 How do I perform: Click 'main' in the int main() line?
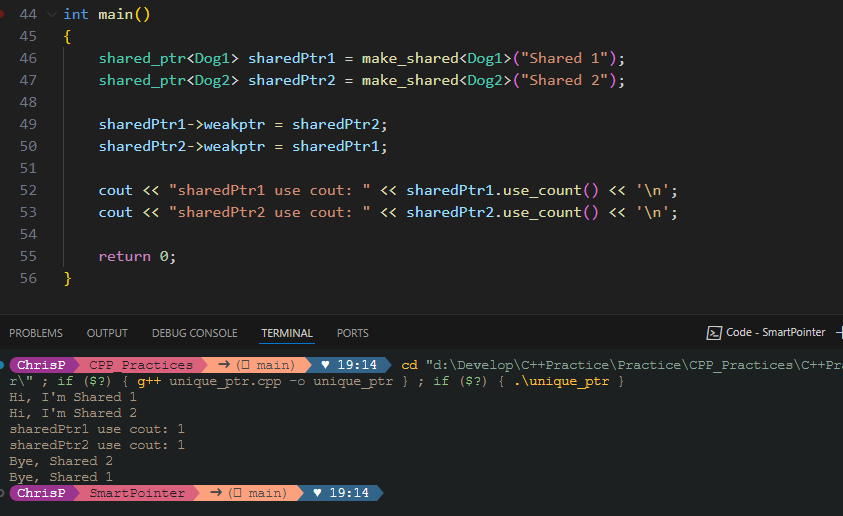[x=116, y=15]
